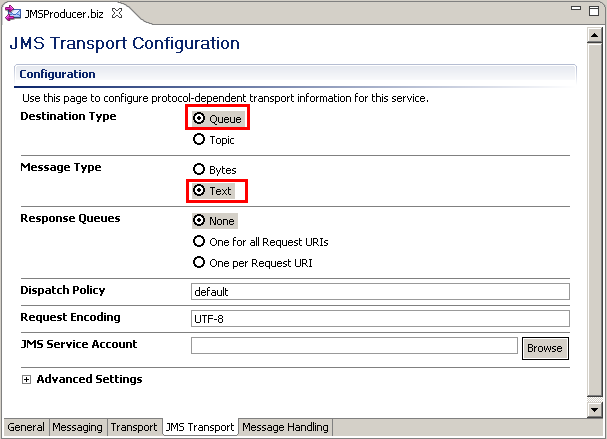The image size is (607, 439).
Task: Click the Dispatch Policy input field
Action: [379, 292]
